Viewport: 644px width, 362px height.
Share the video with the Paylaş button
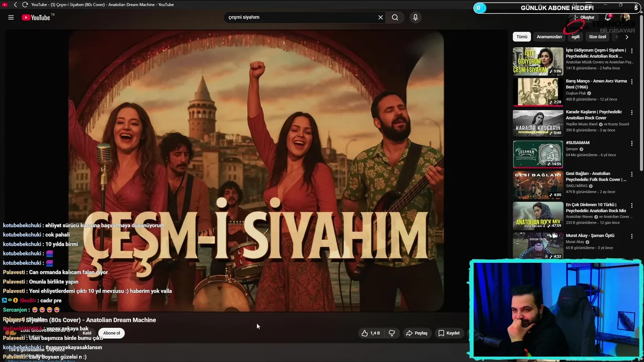pyautogui.click(x=417, y=333)
